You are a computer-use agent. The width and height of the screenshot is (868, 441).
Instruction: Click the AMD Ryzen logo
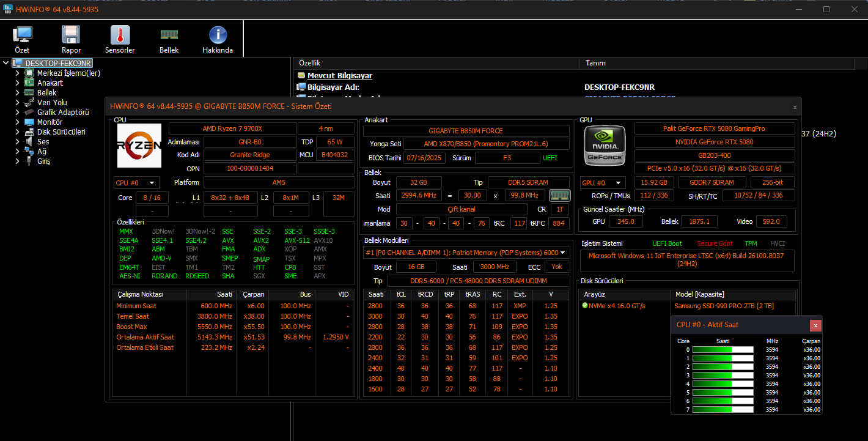click(x=139, y=146)
